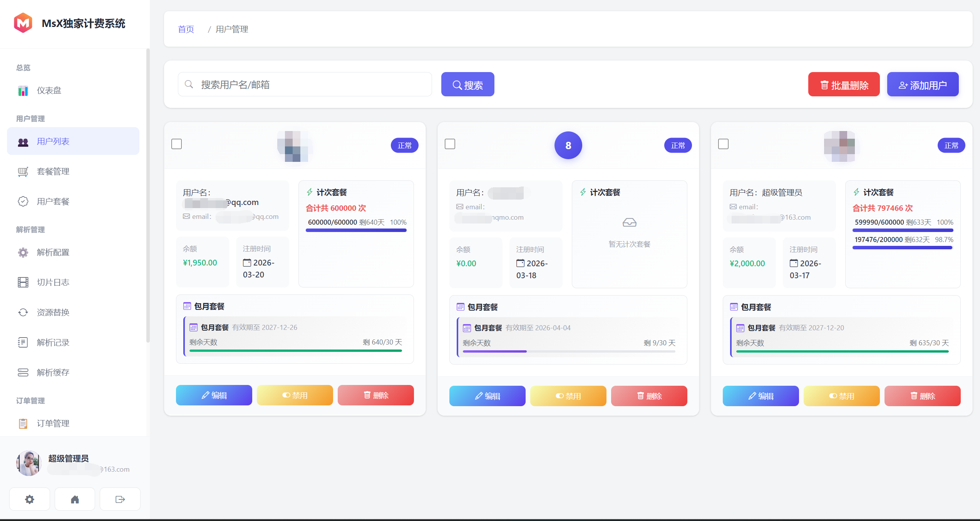Open 用户套餐 sidebar entry
Screen dimensions: 980x521
(53, 202)
